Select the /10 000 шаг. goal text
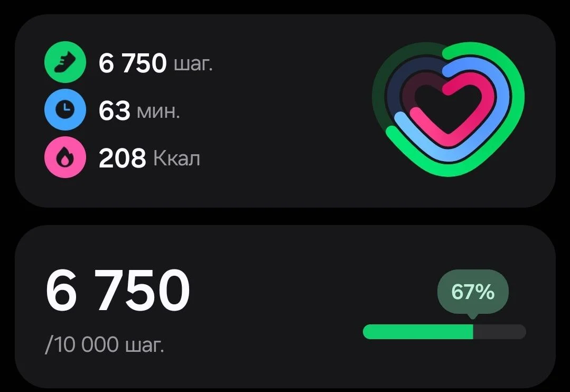Screen dimensions: 570x392 coord(105,345)
